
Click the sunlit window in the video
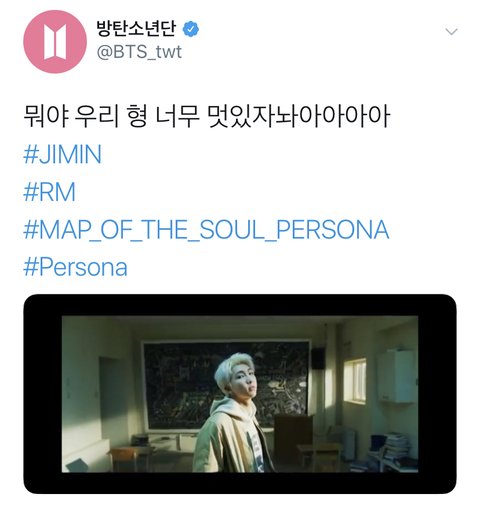[355, 380]
